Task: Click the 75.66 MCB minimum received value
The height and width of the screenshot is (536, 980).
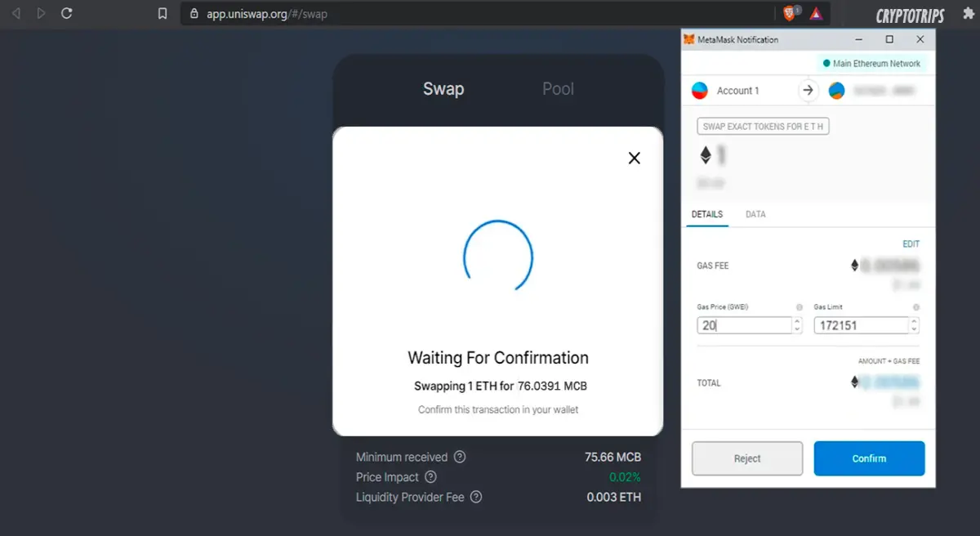Action: coord(612,457)
